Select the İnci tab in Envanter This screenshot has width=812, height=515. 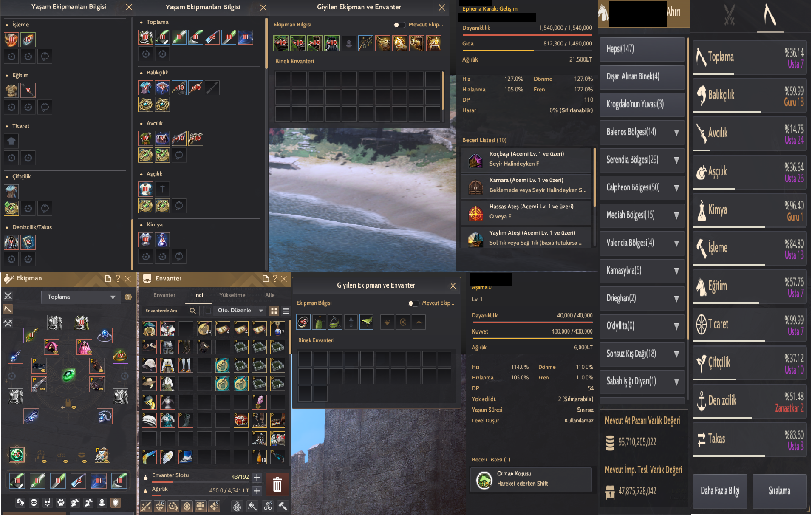point(198,295)
